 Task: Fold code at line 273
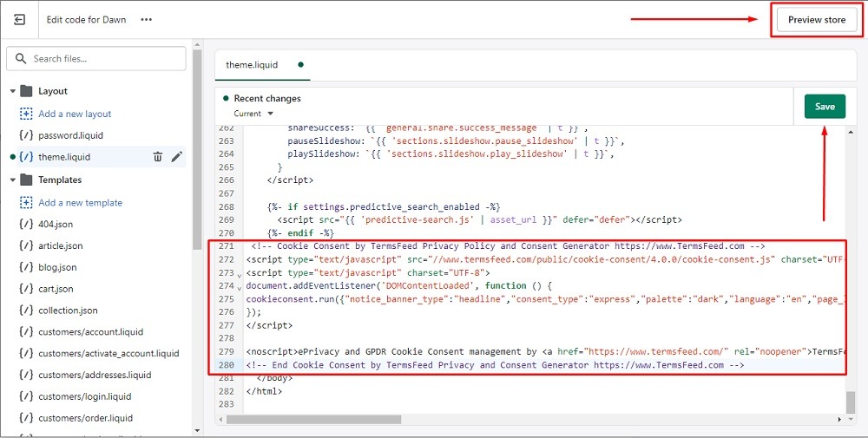click(x=240, y=274)
